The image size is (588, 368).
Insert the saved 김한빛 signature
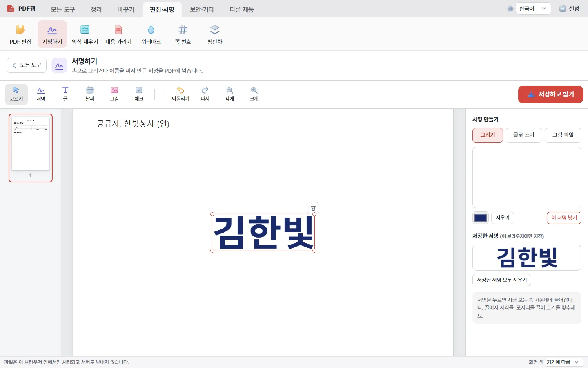tap(527, 258)
